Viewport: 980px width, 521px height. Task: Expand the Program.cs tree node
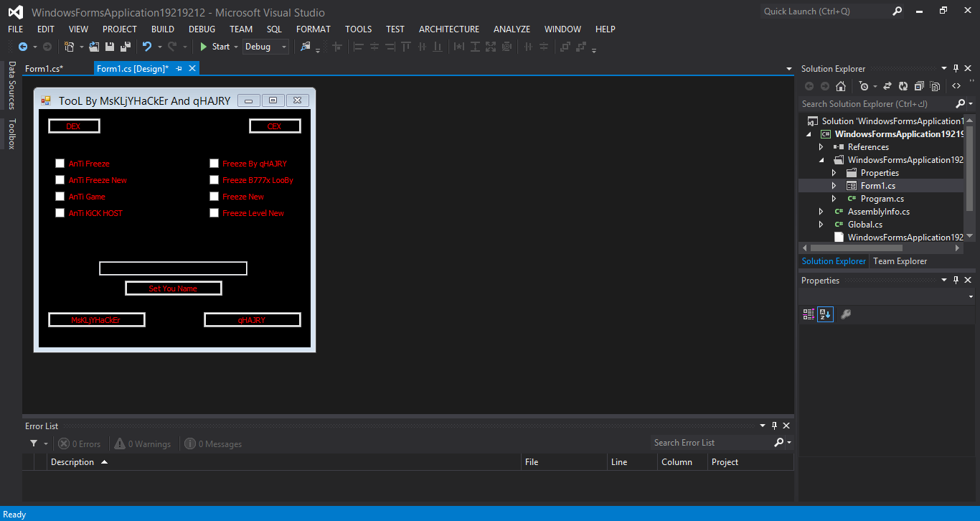point(834,199)
